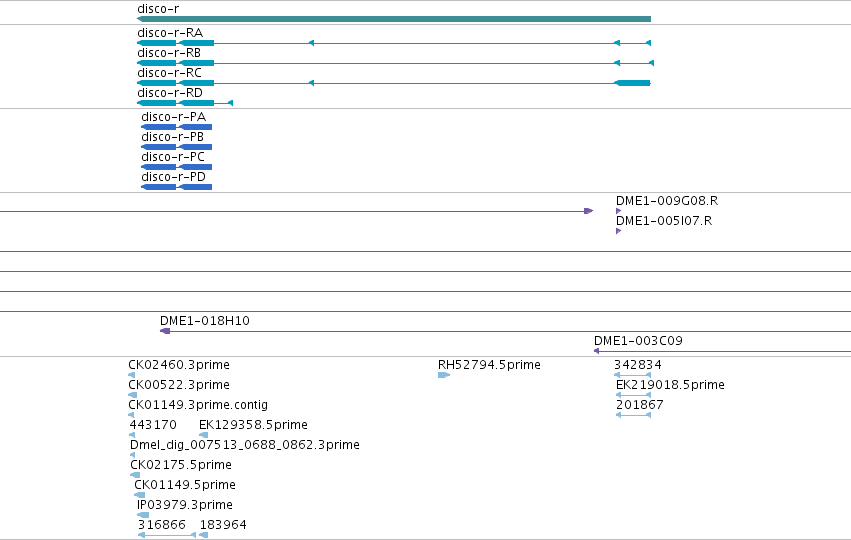Select the EK129358.5prime arrow glyph

(x=204, y=435)
